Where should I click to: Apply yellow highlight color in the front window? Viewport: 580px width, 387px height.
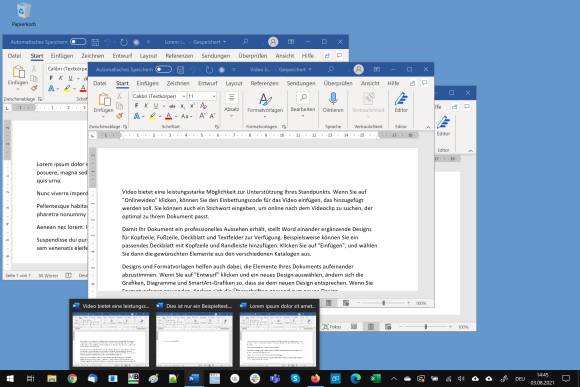pyautogui.click(x=152, y=116)
